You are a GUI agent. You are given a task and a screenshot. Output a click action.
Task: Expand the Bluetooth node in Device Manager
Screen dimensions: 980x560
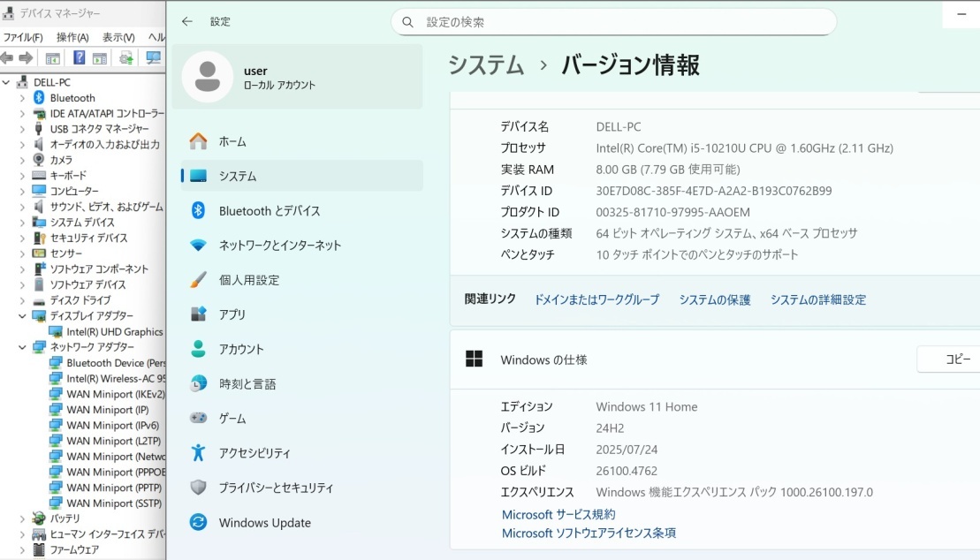pyautogui.click(x=22, y=97)
